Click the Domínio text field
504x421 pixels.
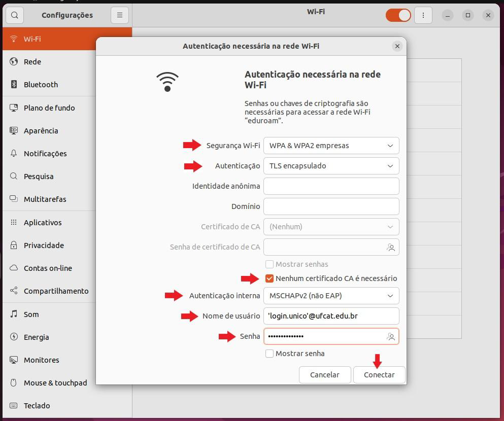click(x=331, y=206)
